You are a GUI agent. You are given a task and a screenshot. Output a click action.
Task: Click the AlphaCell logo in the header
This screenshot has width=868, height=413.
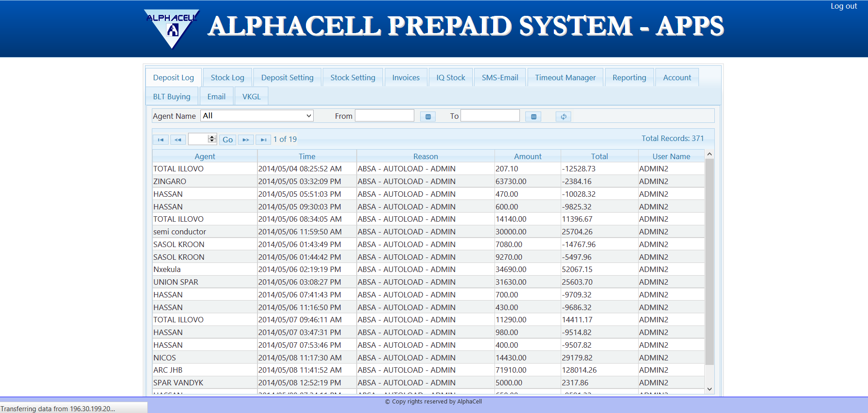pyautogui.click(x=172, y=28)
